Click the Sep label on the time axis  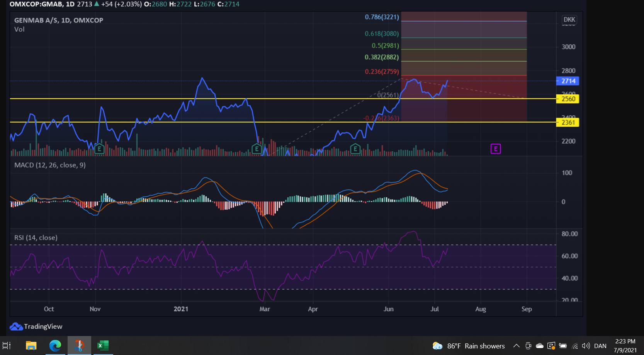tap(527, 309)
